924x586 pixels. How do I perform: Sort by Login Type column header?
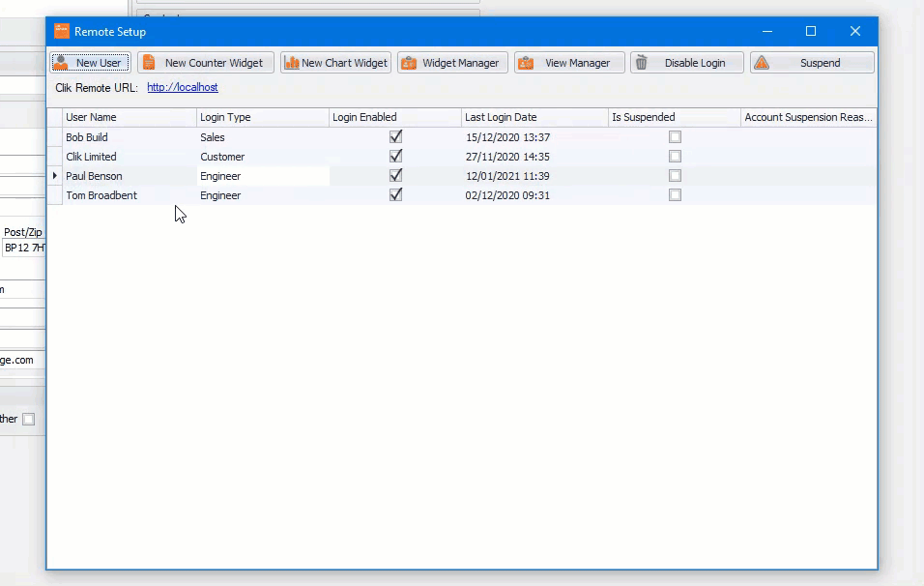click(263, 117)
